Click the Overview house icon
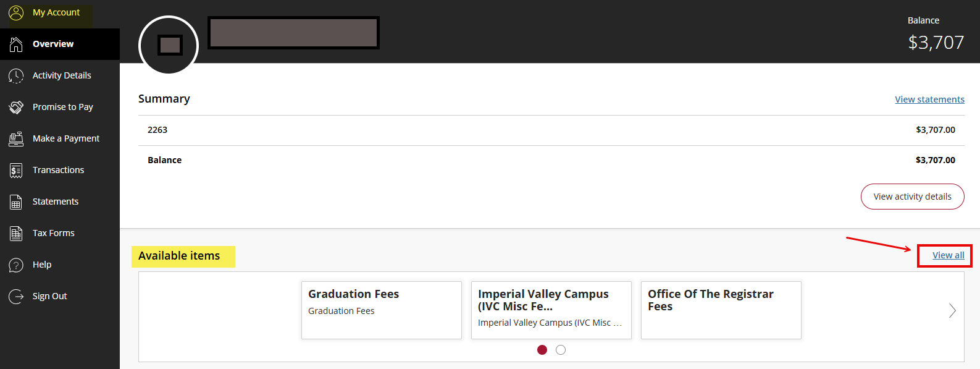This screenshot has height=369, width=980. pos(16,44)
